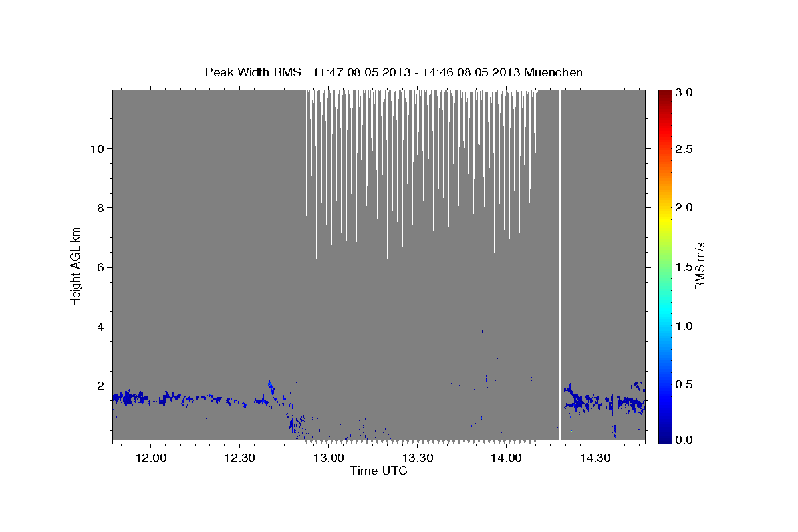Click the colorbar value 0.5

[x=685, y=384]
